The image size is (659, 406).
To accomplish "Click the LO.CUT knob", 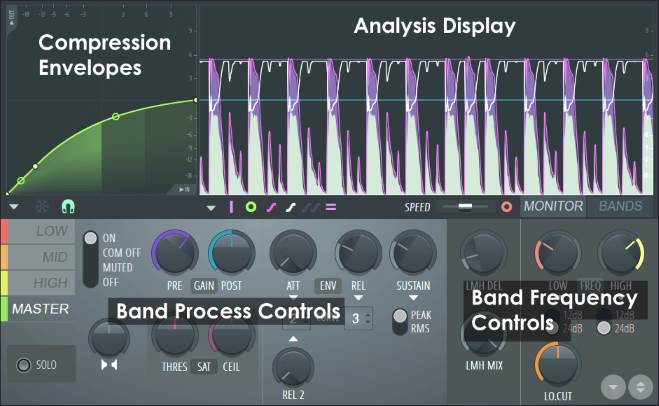I will [x=552, y=361].
